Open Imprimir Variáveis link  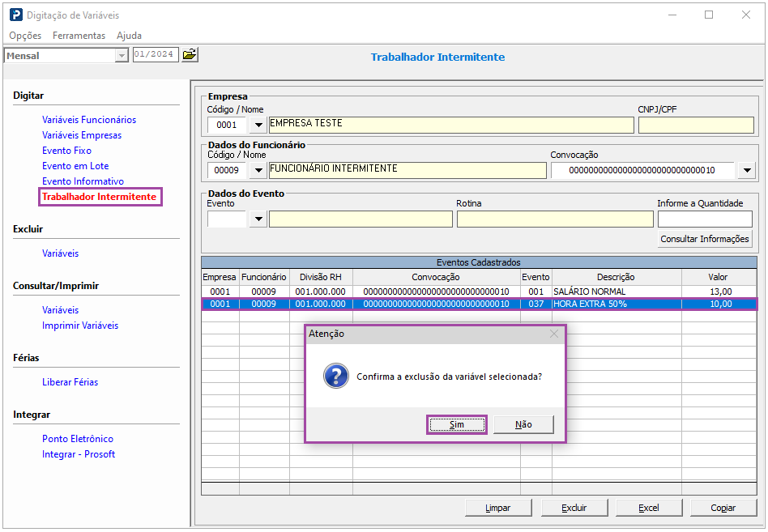80,326
